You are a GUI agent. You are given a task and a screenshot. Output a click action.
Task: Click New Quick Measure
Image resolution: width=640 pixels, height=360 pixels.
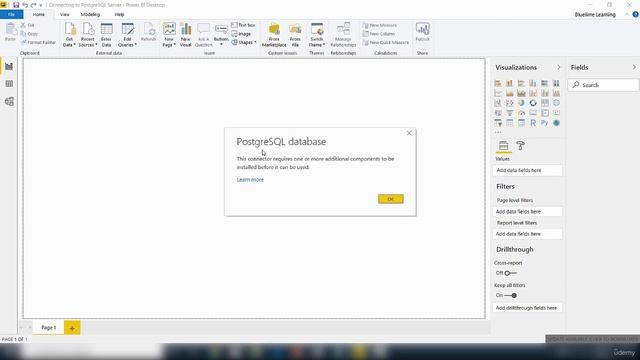386,42
